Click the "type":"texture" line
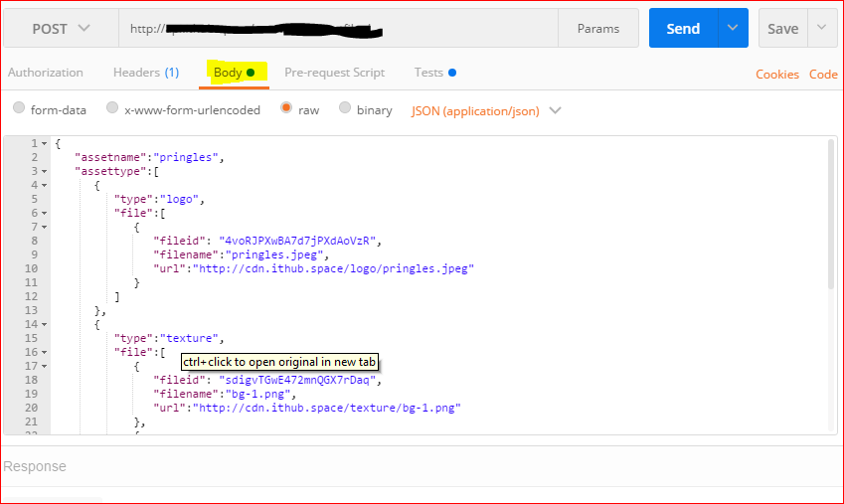Viewport: 844px width, 504px height. point(169,338)
